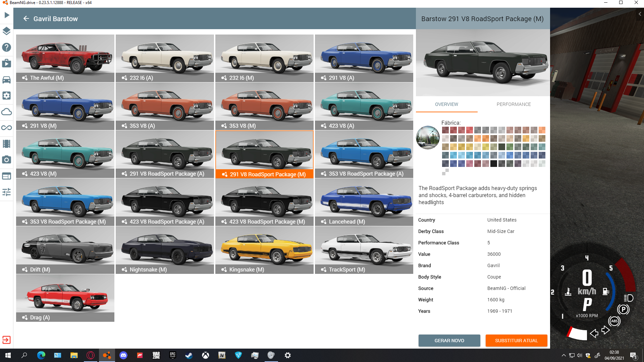Open the car vehicles icon in the sidebar
644x362 pixels.
[x=7, y=79]
